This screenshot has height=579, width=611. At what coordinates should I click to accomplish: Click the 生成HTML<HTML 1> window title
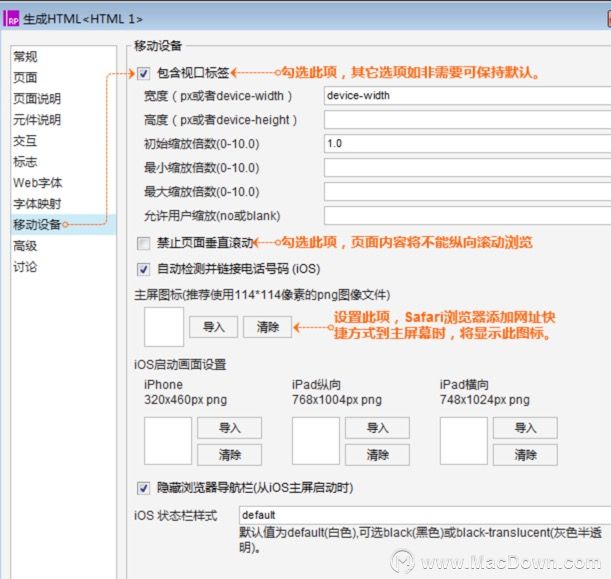(x=83, y=19)
